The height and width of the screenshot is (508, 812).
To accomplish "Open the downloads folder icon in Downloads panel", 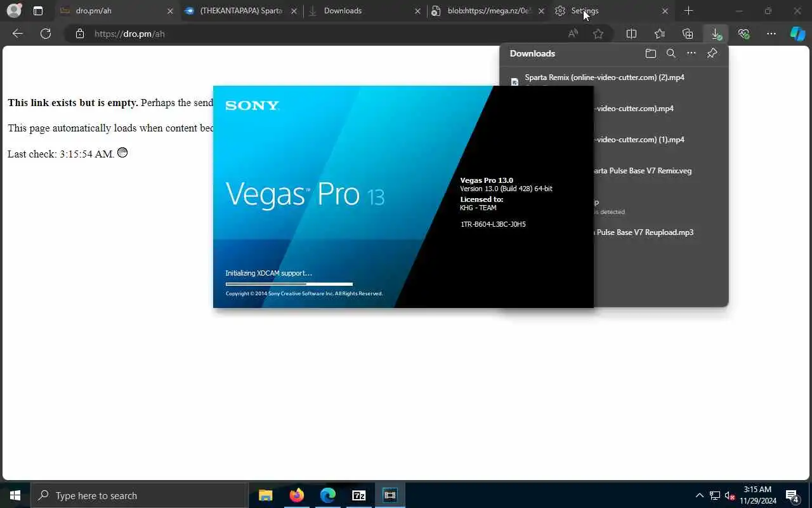I will click(x=650, y=53).
